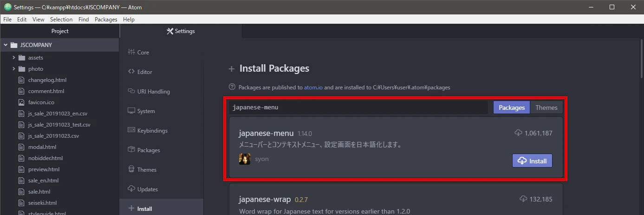Click the syon author avatar

pyautogui.click(x=245, y=159)
